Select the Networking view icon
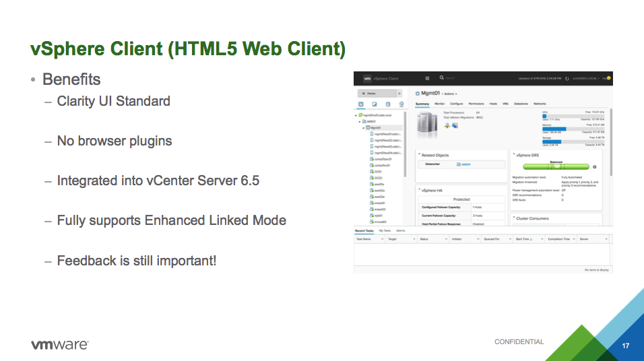The height and width of the screenshot is (361, 644). pos(401,104)
